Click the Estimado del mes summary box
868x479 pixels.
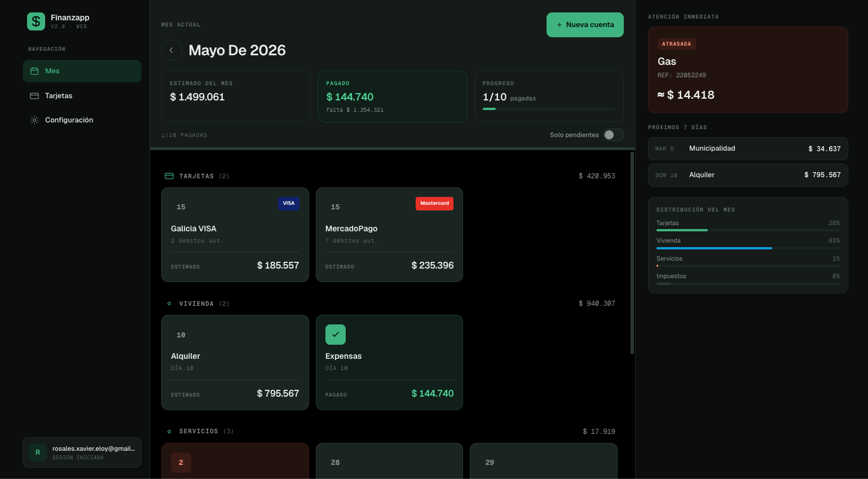(x=236, y=96)
